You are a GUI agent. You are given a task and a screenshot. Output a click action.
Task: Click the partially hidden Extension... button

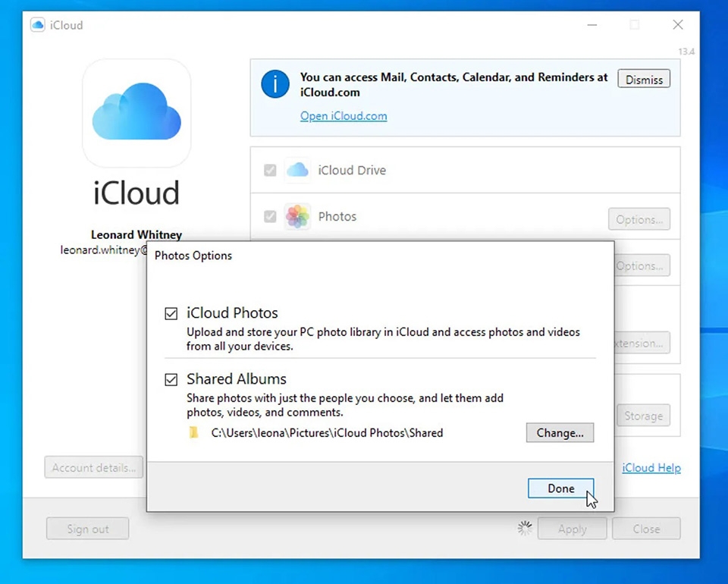[642, 343]
